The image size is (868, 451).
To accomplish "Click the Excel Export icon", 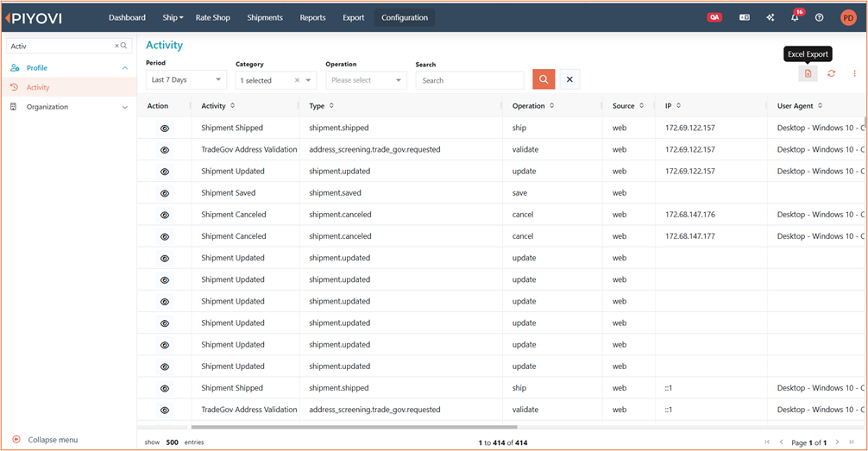I will coord(808,73).
